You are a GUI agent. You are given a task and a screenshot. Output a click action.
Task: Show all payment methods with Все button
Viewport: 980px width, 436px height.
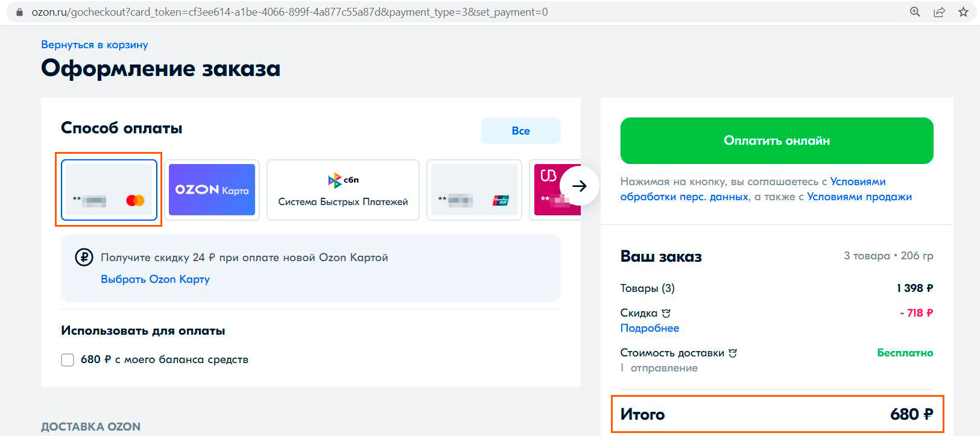point(520,131)
